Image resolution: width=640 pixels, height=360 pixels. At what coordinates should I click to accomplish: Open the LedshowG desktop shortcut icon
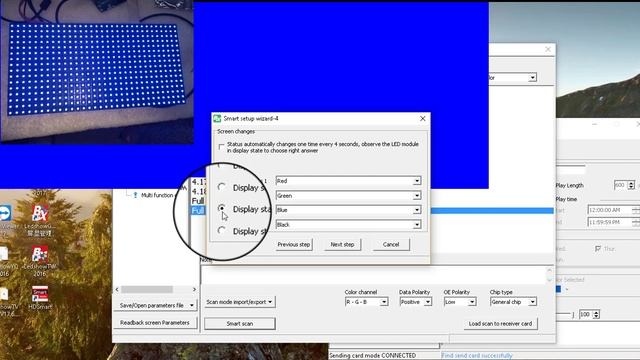(x=40, y=214)
